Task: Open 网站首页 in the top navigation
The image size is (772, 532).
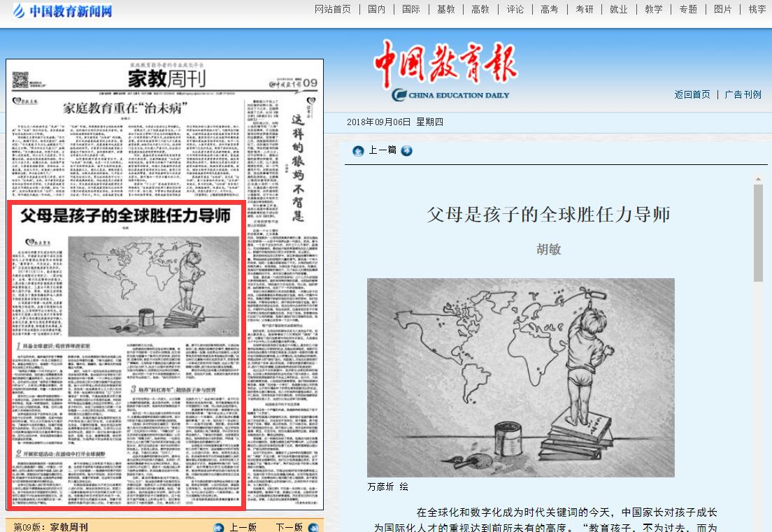Action: pyautogui.click(x=333, y=9)
